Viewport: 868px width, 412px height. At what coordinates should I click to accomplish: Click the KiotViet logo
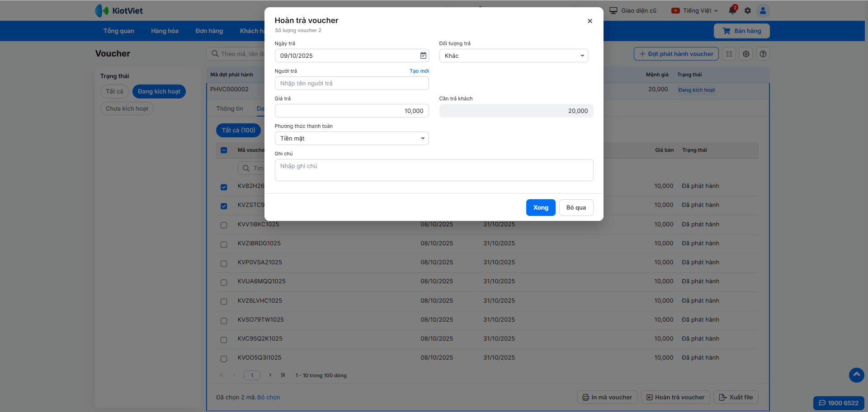[119, 11]
